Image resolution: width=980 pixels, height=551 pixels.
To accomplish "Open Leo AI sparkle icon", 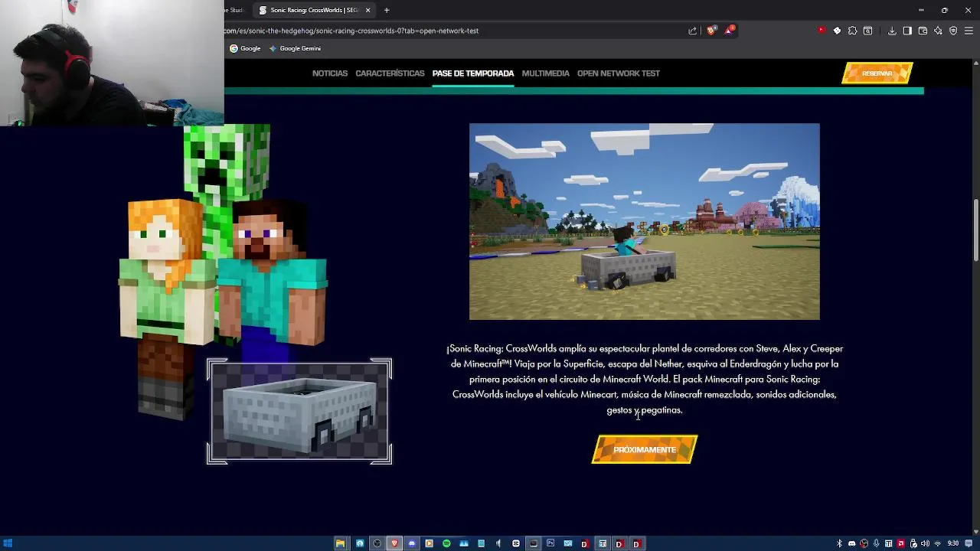I will [x=938, y=31].
